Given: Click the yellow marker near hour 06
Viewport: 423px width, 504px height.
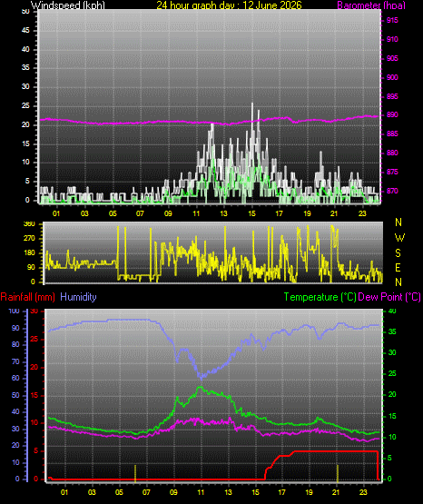Looking at the screenshot, I should pos(135,473).
